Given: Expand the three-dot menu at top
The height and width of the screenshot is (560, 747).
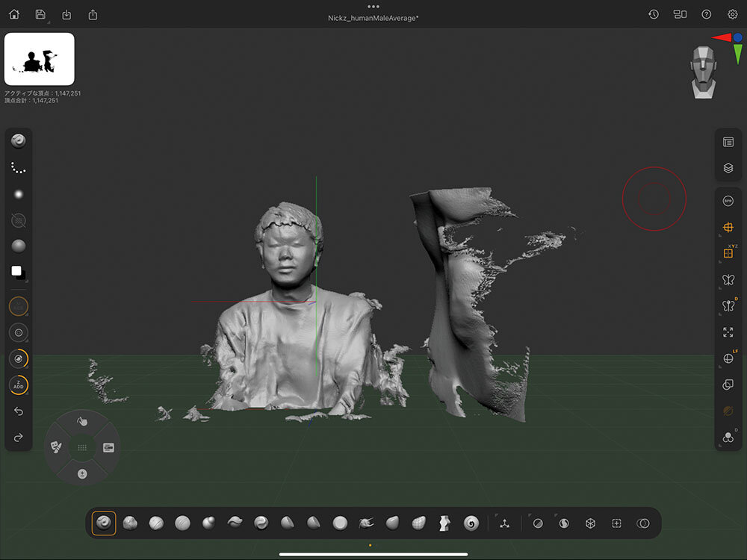Looking at the screenshot, I should click(373, 7).
